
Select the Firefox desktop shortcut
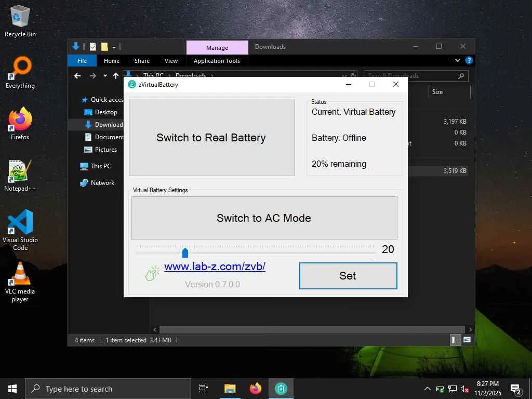(x=20, y=124)
